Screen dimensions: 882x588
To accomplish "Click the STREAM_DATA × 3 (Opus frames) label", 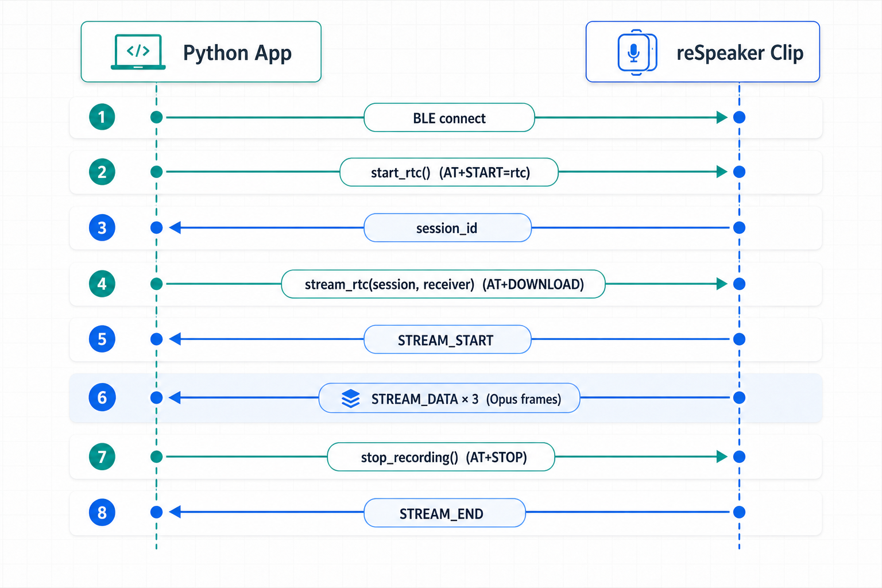I will coord(449,398).
